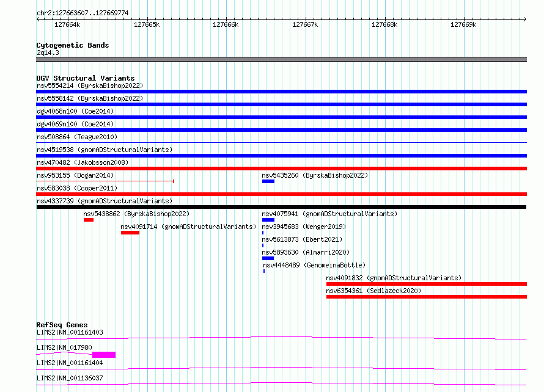Click the 127664k ruler tick label
The height and width of the screenshot is (392, 544).
[67, 24]
